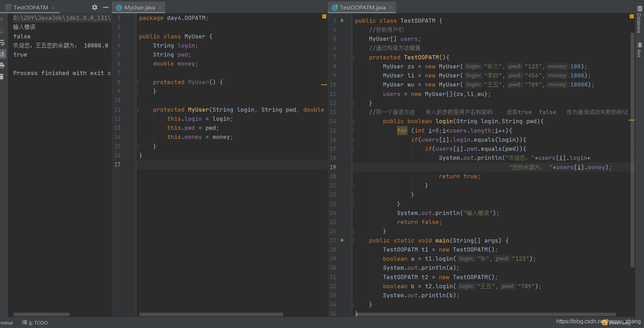Screen dimensions: 644x328
Task: Print the console output
Action: point(2,65)
